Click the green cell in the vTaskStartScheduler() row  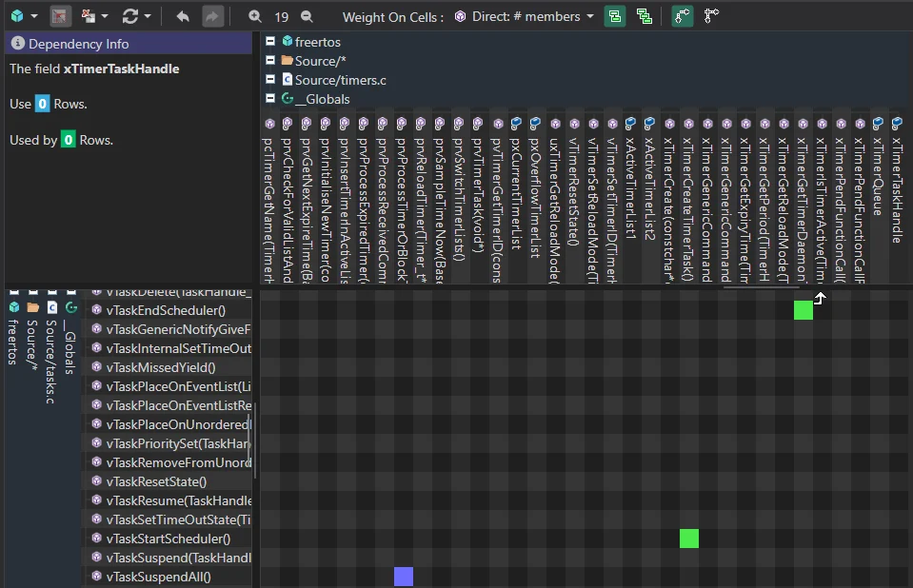tap(689, 539)
